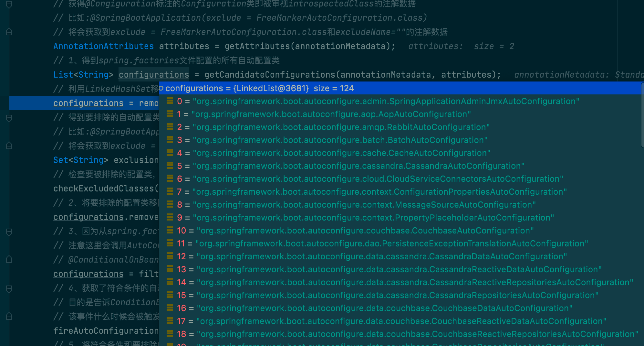644x346 pixels.
Task: Click list element icon beside CassandraReactiveDataAutoConfiguration entry
Action: coord(170,269)
